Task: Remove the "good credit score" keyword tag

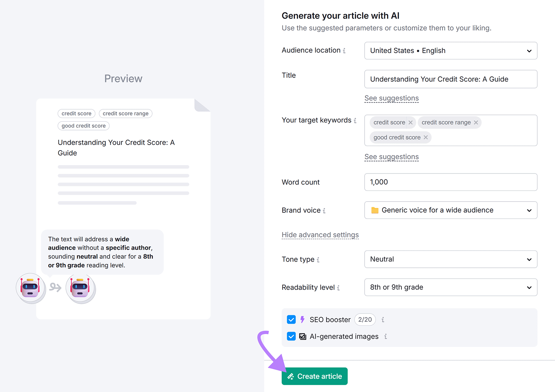Action: coord(426,137)
